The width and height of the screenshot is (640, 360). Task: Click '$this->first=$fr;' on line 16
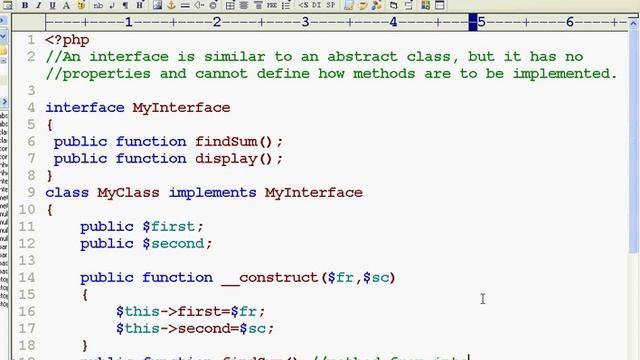(191, 311)
